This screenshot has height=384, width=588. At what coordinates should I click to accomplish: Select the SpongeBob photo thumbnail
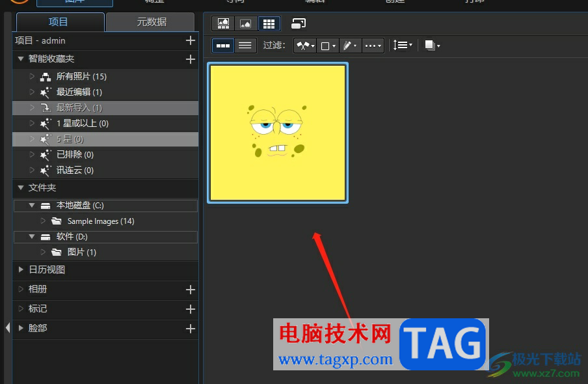[278, 133]
